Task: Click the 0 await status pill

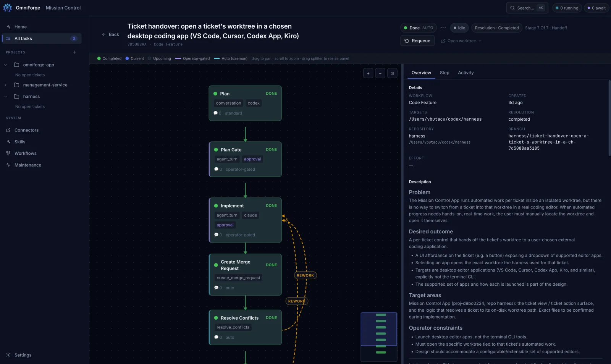Action: [596, 8]
